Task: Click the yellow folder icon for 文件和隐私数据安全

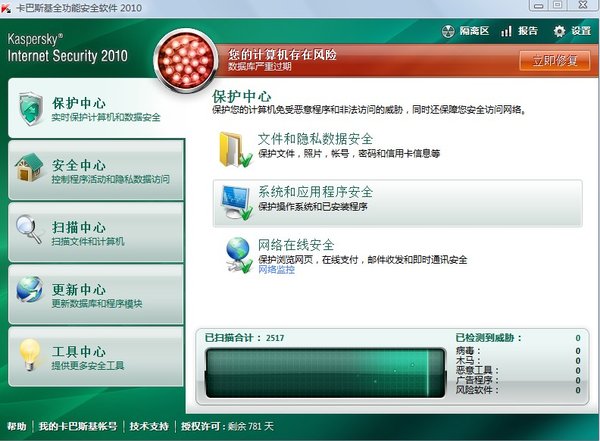Action: (x=235, y=149)
